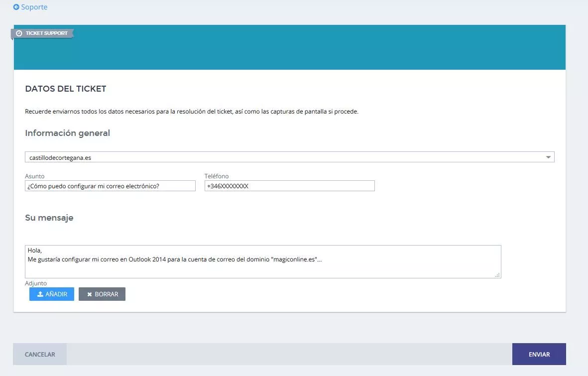Click the back arrow icon beside Soporte
Image resolution: width=588 pixels, height=376 pixels.
[x=16, y=7]
